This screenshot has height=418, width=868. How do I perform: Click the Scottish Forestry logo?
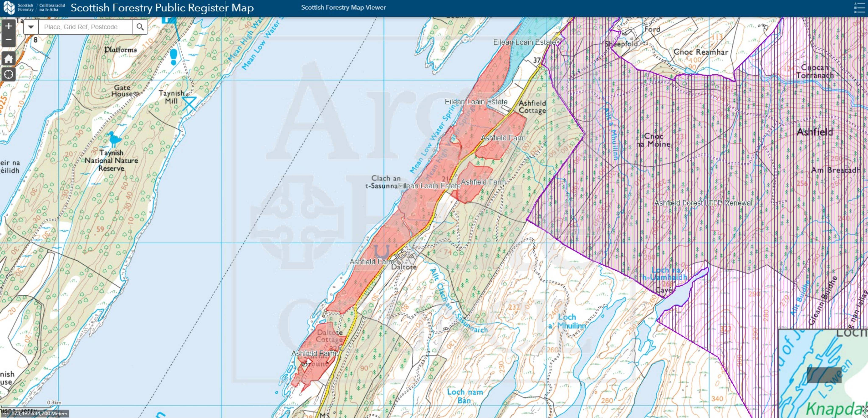(34, 7)
